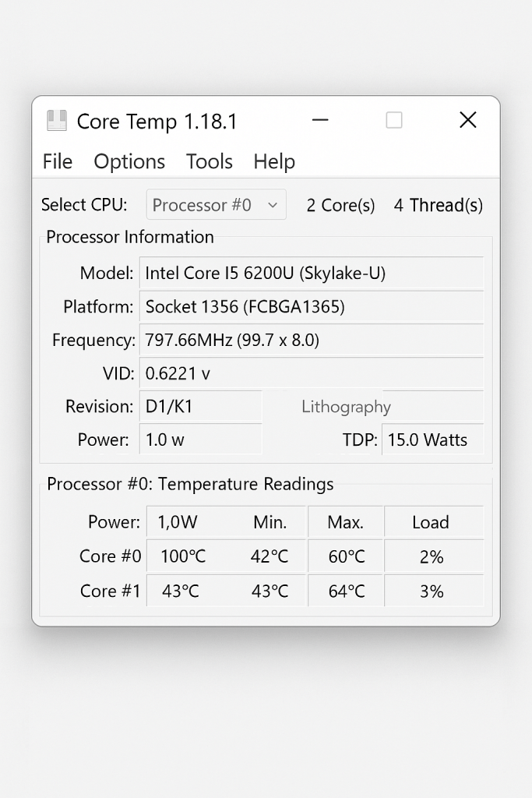Viewport: 532px width, 798px height.
Task: Click Core #0 current temperature reading
Action: (183, 557)
